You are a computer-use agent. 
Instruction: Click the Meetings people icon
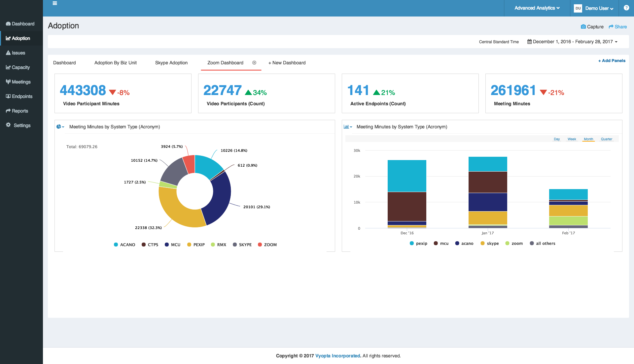[8, 82]
